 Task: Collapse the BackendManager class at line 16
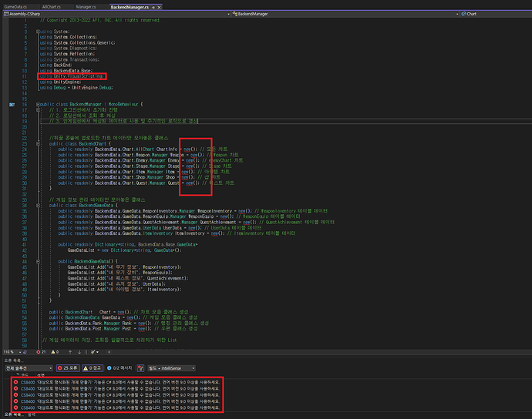(x=38, y=105)
